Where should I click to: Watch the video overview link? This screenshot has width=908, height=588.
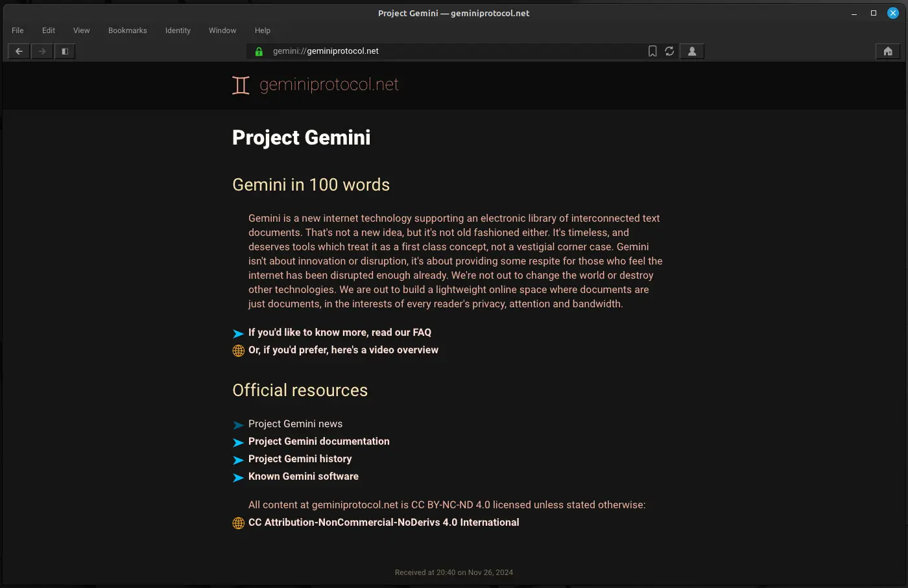(x=343, y=349)
